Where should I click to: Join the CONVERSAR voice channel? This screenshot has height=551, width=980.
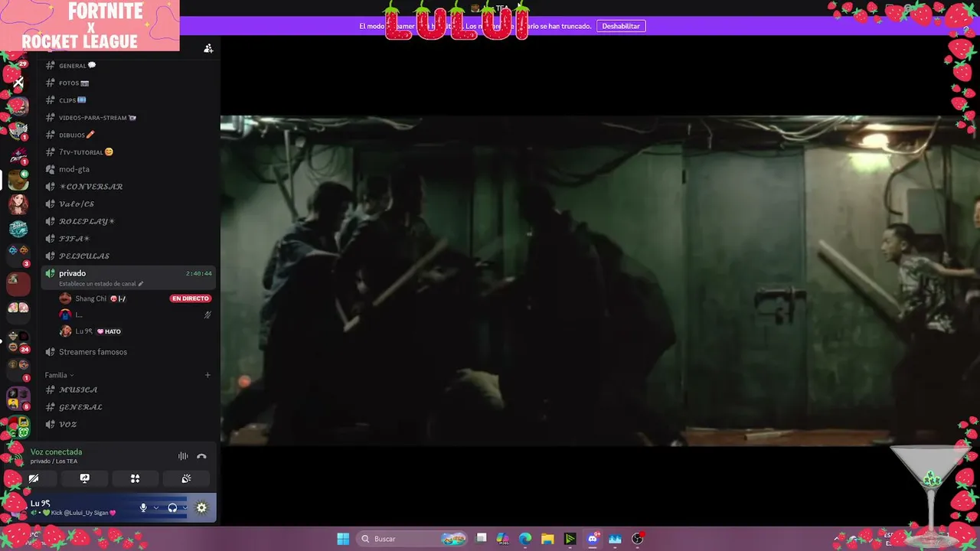click(x=127, y=187)
